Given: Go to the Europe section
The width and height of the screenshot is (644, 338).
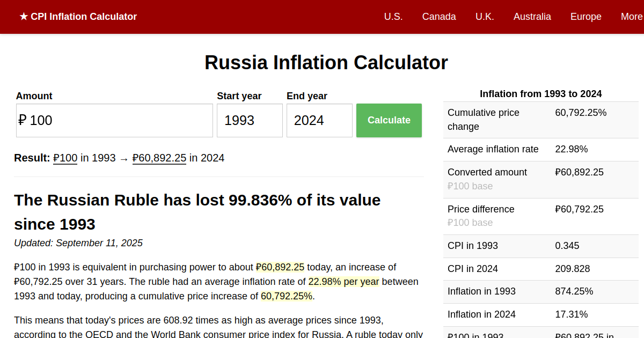Looking at the screenshot, I should (586, 17).
